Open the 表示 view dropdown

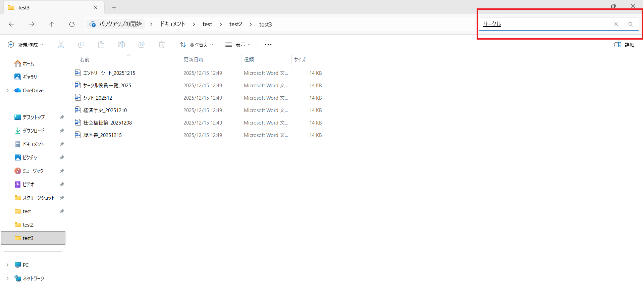(x=238, y=45)
